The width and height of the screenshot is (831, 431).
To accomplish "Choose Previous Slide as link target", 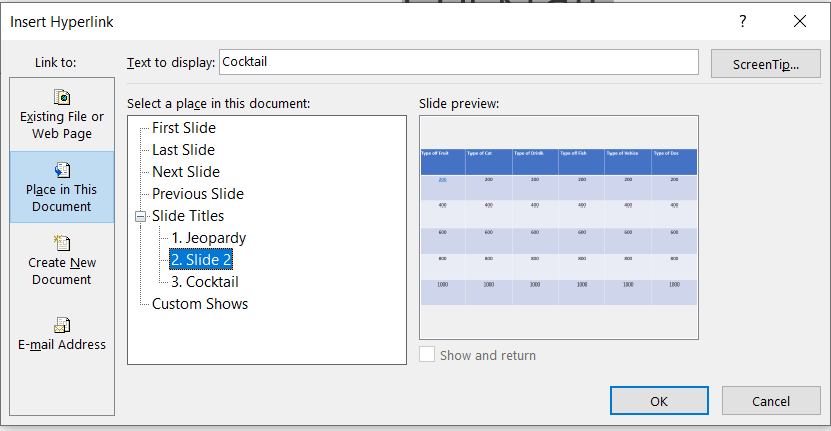I will (x=198, y=194).
